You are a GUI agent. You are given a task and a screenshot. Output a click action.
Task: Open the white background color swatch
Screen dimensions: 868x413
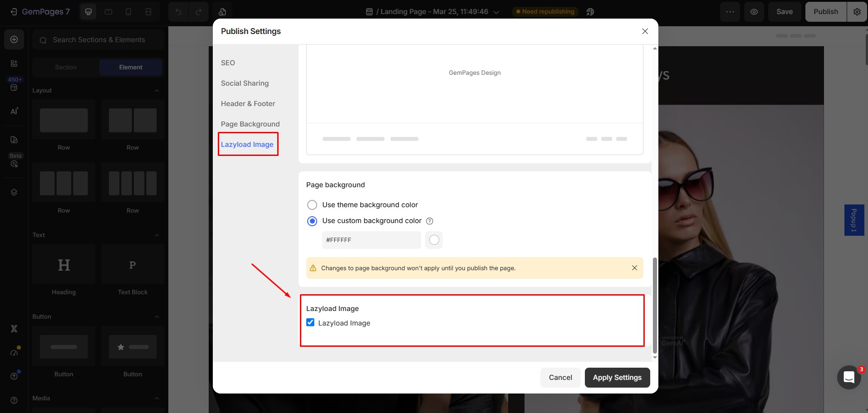pyautogui.click(x=434, y=240)
